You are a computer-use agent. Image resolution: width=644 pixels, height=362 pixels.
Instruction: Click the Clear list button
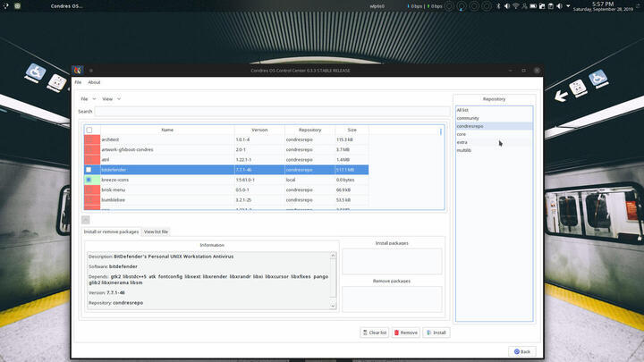(x=374, y=333)
